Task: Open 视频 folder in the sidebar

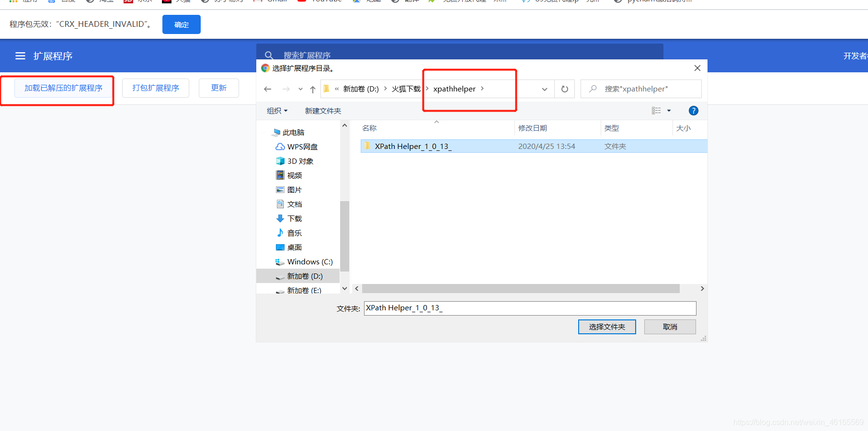Action: coord(289,175)
